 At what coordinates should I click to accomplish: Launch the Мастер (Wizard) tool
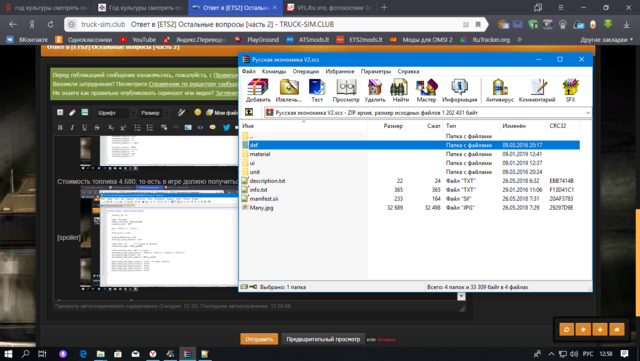(426, 90)
